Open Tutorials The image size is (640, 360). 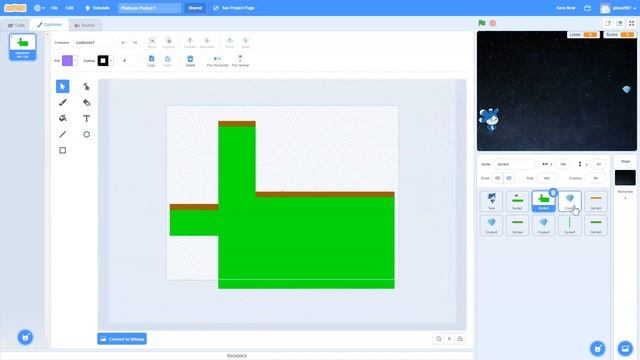tap(97, 8)
